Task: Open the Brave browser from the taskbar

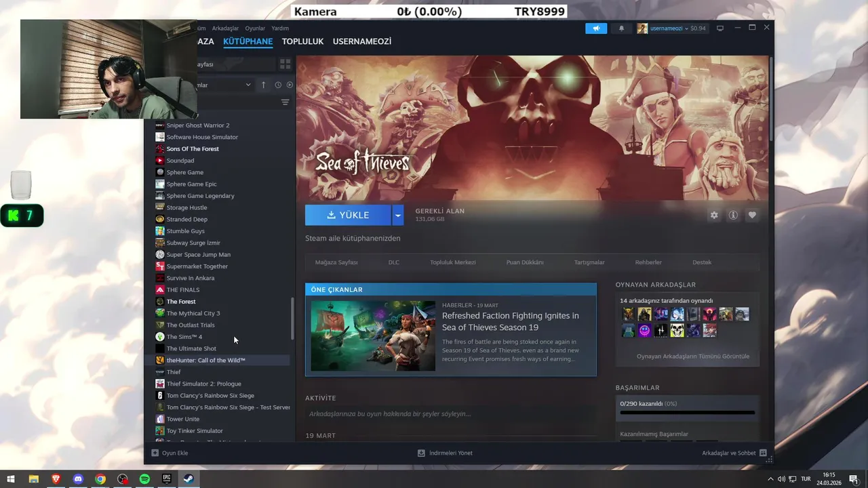Action: pyautogui.click(x=56, y=479)
